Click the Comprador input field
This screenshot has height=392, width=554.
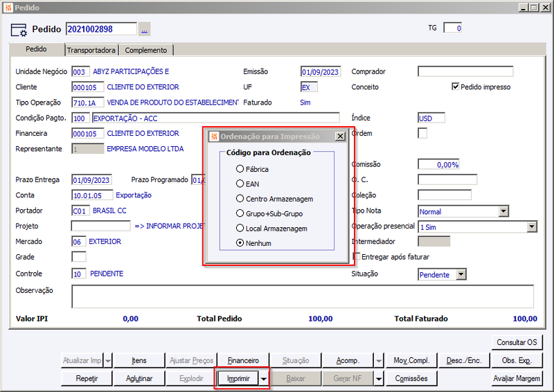point(465,71)
